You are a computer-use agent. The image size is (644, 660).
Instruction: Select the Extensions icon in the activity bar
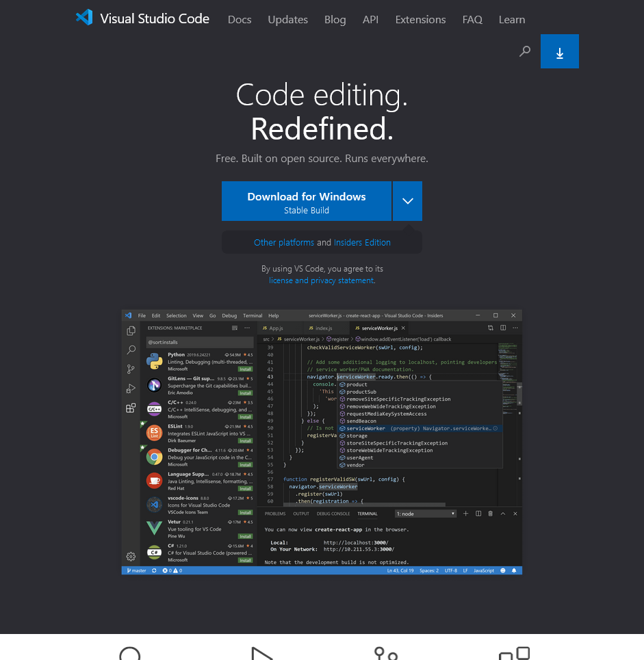[131, 408]
